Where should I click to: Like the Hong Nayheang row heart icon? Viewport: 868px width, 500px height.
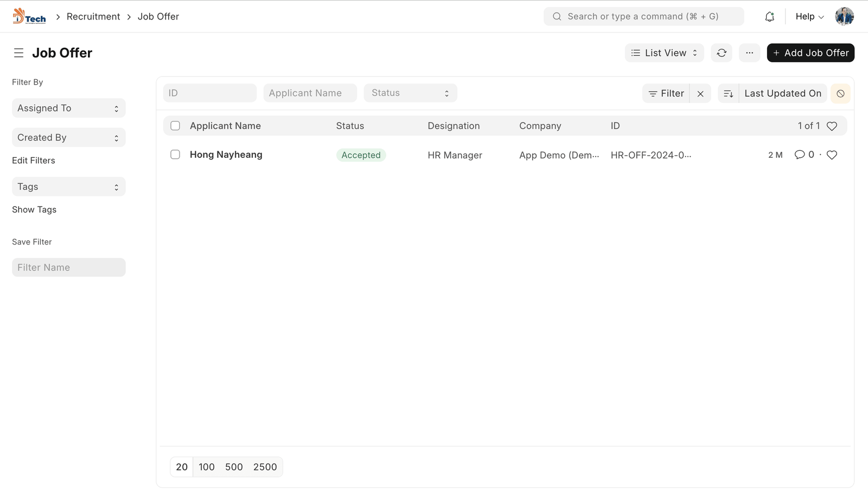click(x=832, y=155)
